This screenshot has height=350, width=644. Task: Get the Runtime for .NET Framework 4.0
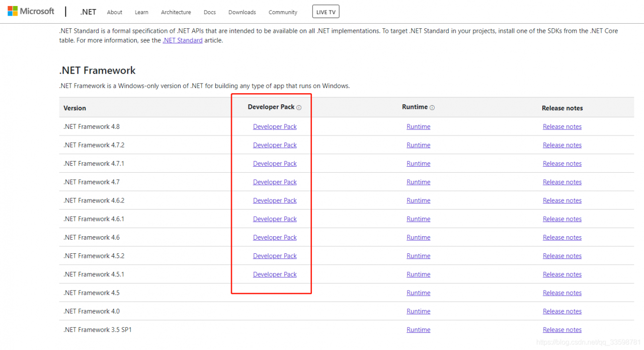point(419,311)
